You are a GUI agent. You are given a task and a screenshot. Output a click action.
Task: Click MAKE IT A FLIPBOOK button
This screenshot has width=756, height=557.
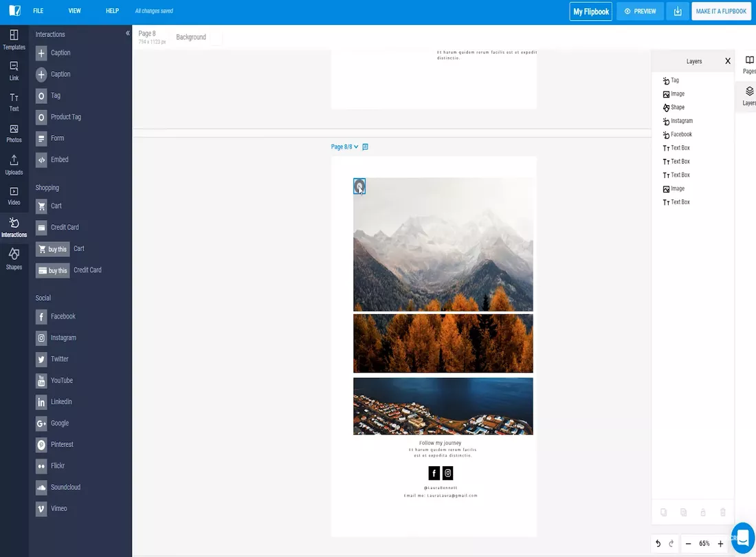[721, 12]
